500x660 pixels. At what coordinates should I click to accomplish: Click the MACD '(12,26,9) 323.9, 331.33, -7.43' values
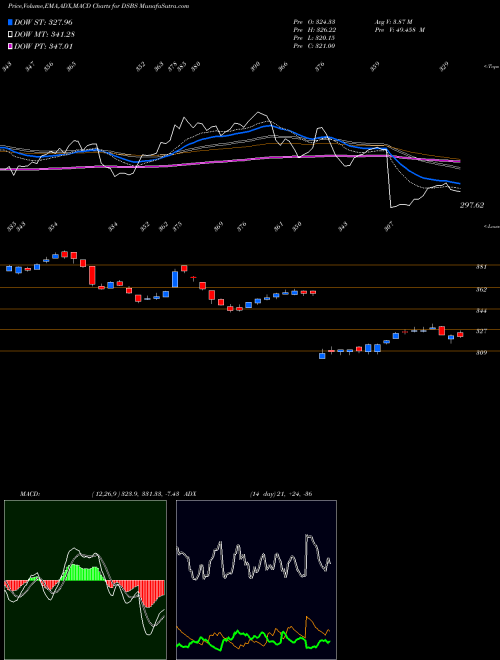136,494
